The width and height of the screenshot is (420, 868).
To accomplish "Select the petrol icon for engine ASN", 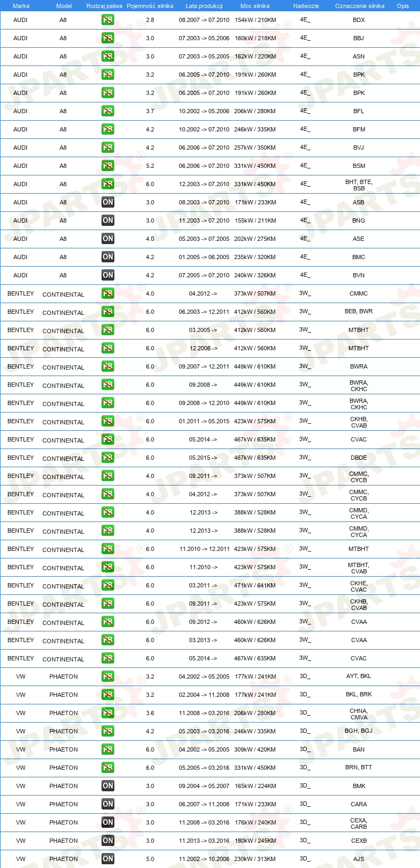I will tap(108, 56).
